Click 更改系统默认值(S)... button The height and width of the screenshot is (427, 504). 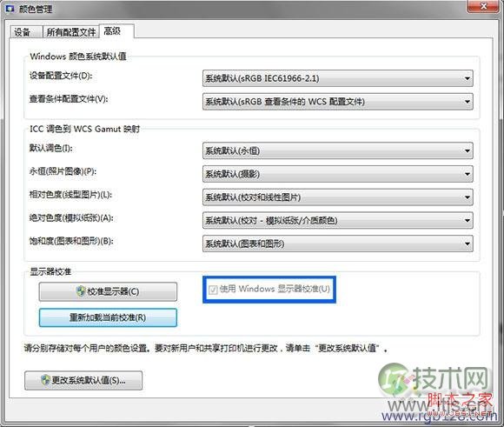[x=83, y=380]
